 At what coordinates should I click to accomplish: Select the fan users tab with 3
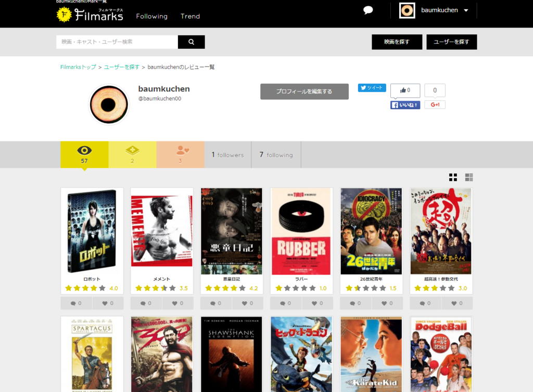point(180,154)
